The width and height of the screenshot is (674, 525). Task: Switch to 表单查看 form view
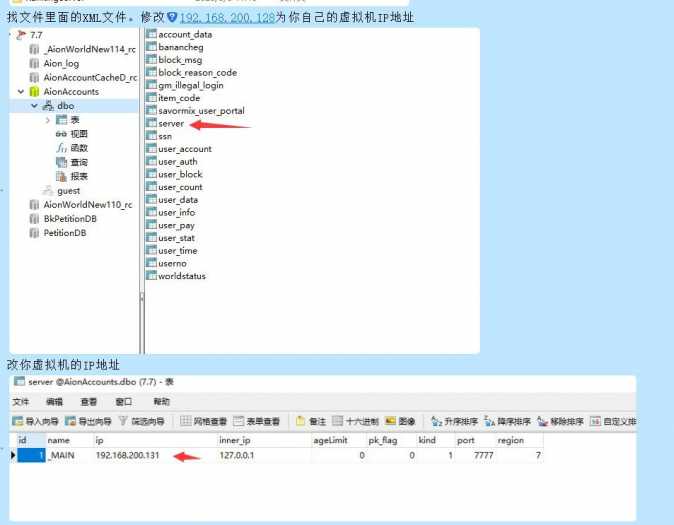click(x=257, y=421)
